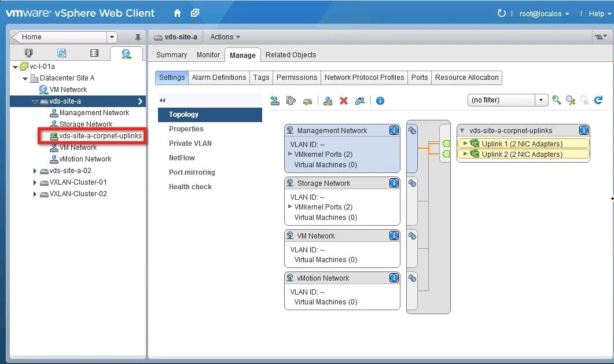
Task: Open Resource Allocation sub-tab
Action: [x=467, y=78]
